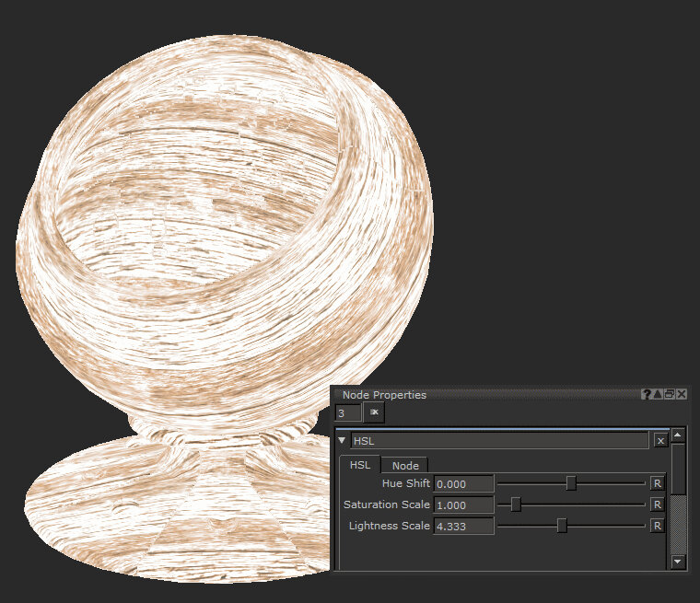Remove the HSL node with the x button
The width and height of the screenshot is (700, 603).
[x=660, y=441]
